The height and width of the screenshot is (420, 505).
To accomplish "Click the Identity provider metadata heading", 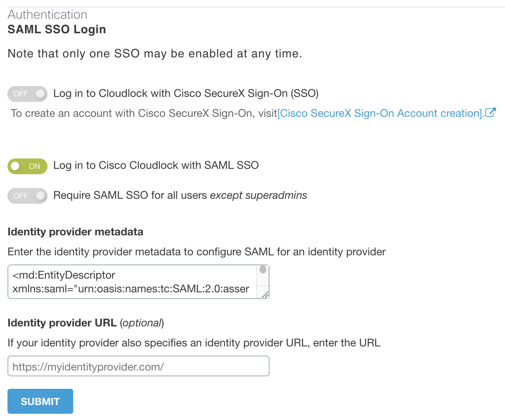I will 75,232.
